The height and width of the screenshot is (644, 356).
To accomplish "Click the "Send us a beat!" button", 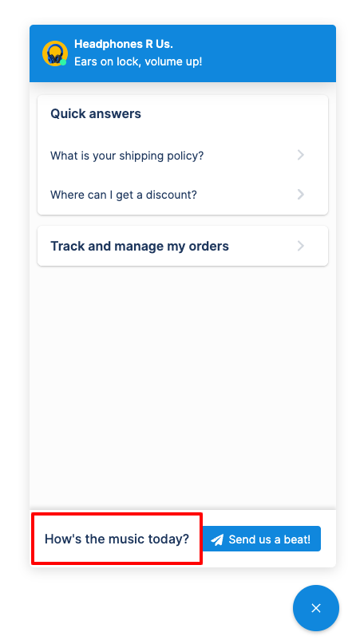I will point(262,539).
